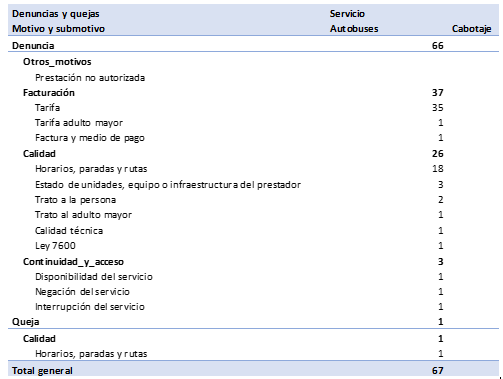Click the Cabotaje column header

(472, 29)
